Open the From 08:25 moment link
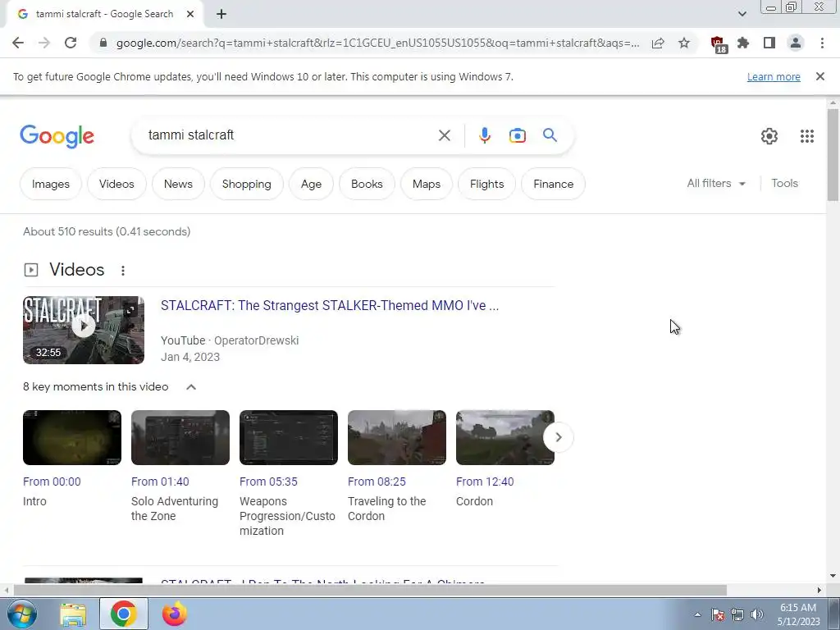840x630 pixels. point(377,482)
